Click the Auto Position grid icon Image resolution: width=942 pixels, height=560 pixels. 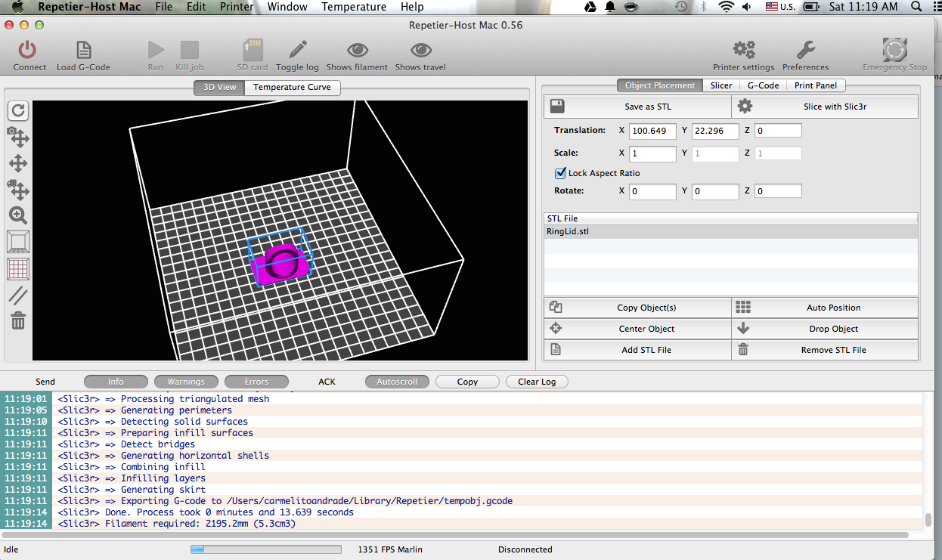[x=743, y=308]
